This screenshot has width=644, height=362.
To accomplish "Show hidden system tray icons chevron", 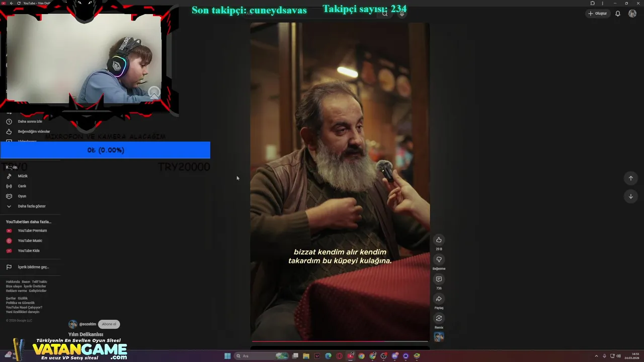I will pos(596,356).
